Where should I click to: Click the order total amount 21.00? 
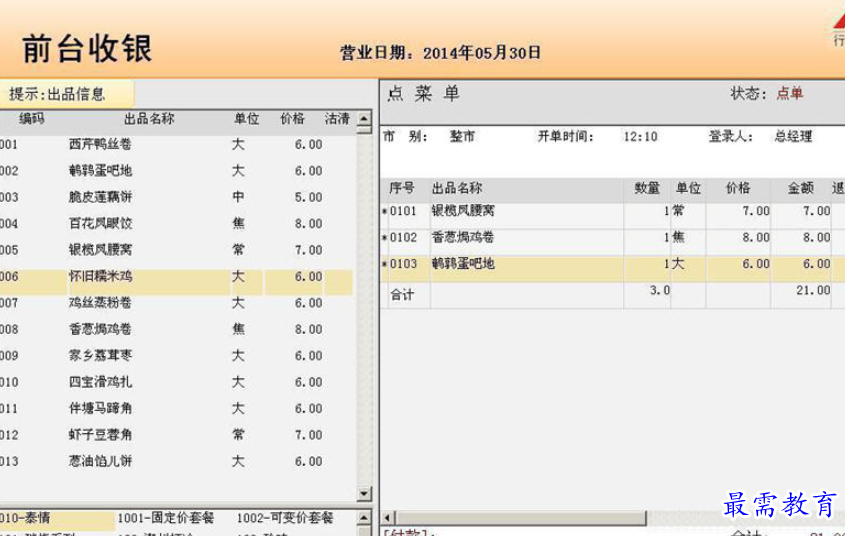click(813, 290)
